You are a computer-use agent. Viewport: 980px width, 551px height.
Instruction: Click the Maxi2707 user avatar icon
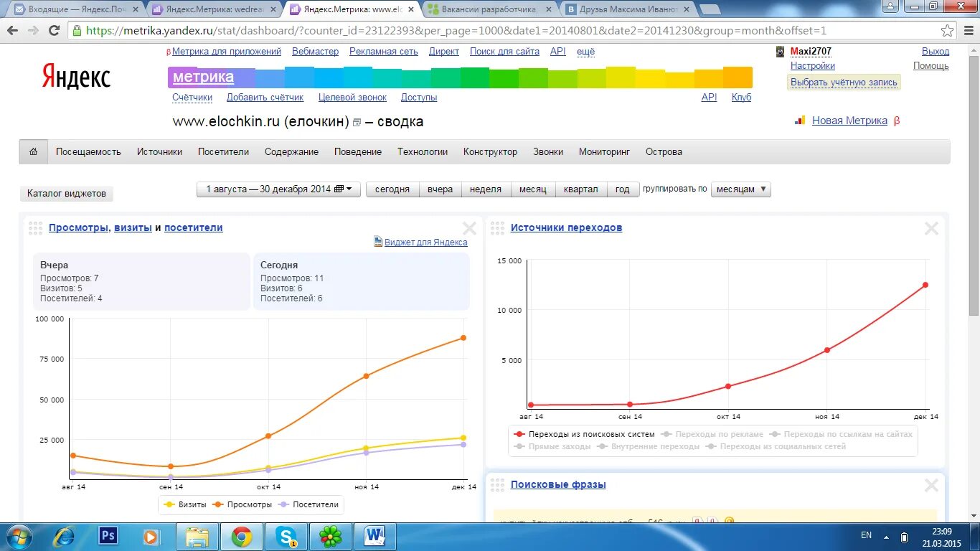point(781,52)
